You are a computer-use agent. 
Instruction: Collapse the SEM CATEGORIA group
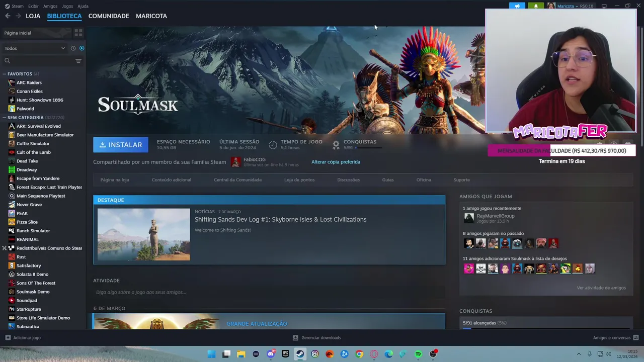(x=4, y=117)
